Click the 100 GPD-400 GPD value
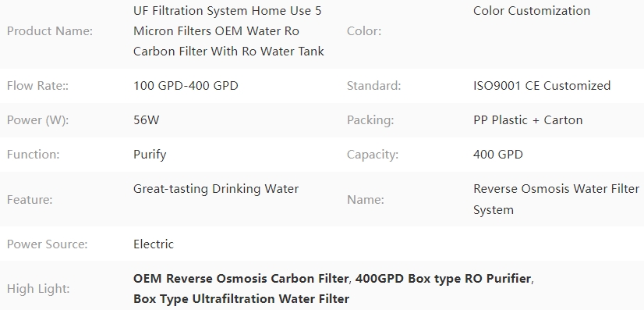 point(186,86)
